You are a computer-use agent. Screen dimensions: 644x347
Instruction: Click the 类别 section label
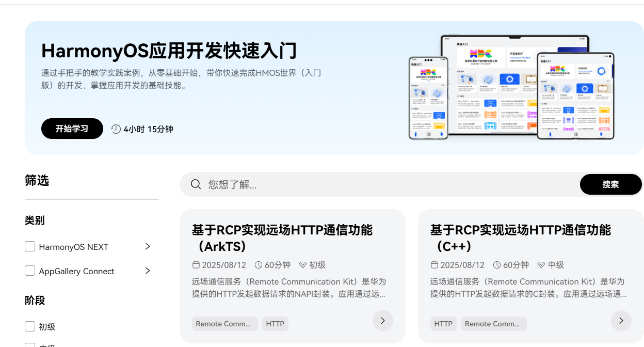[35, 220]
